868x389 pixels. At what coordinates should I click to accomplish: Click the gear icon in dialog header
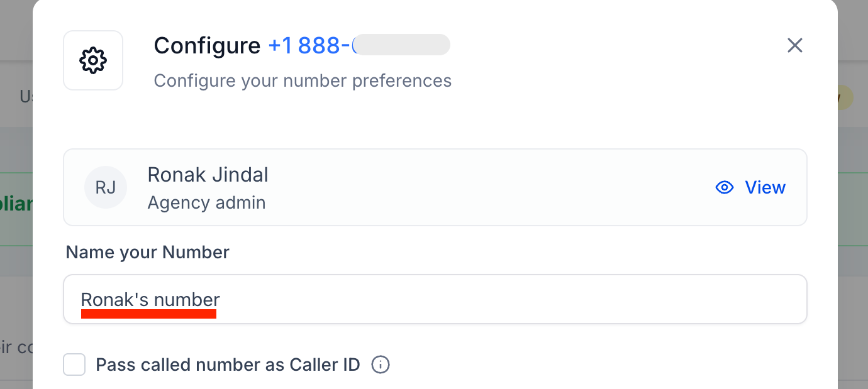tap(93, 60)
